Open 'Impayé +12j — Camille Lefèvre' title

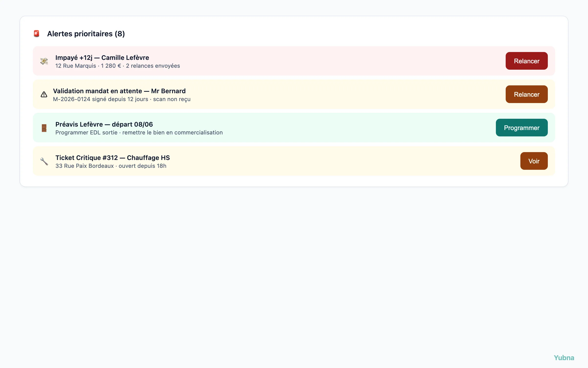click(102, 58)
